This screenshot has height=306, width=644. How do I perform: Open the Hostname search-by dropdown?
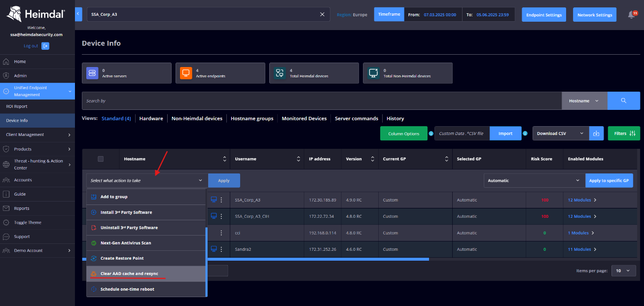584,101
